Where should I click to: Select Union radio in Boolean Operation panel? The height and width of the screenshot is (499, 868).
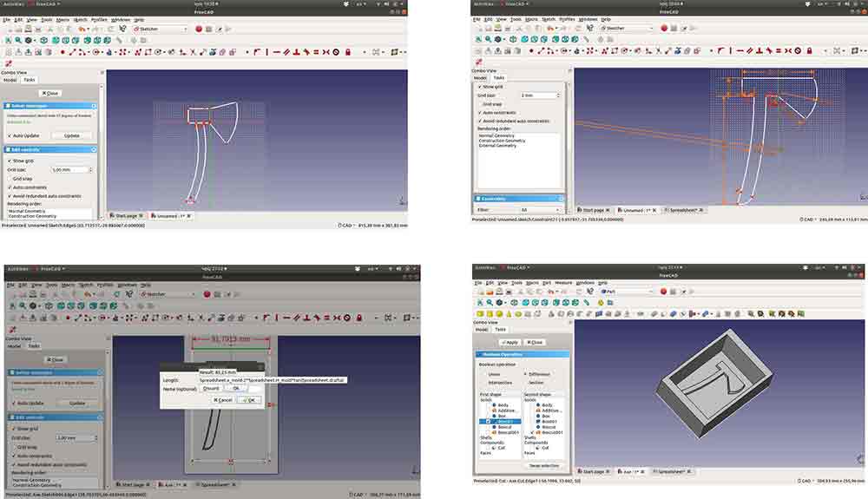pos(491,375)
